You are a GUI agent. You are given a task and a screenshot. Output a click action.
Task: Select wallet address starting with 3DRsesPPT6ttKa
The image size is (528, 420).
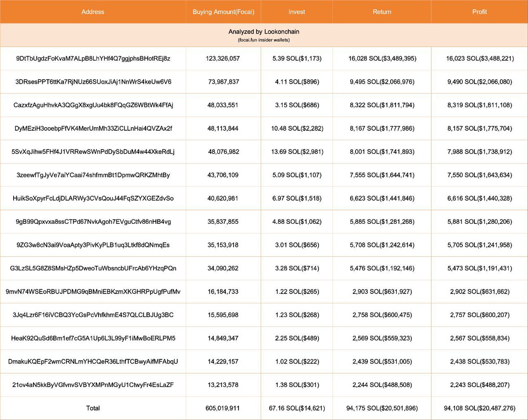click(x=92, y=81)
